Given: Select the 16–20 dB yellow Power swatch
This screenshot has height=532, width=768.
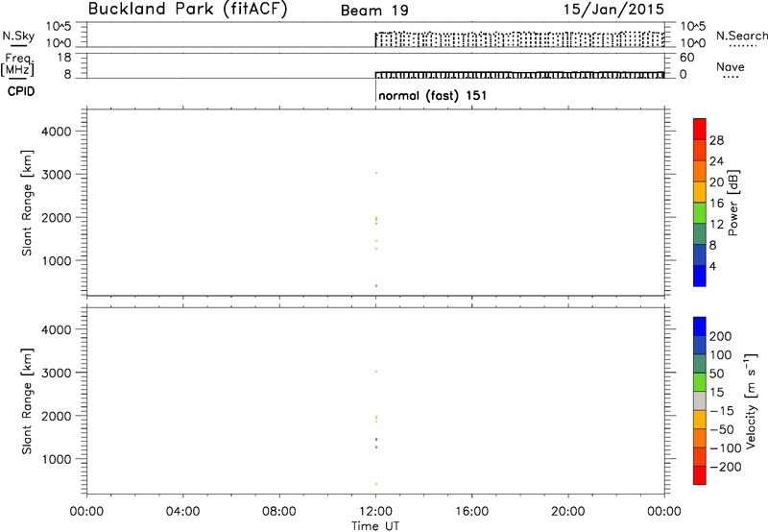Looking at the screenshot, I should (x=700, y=192).
